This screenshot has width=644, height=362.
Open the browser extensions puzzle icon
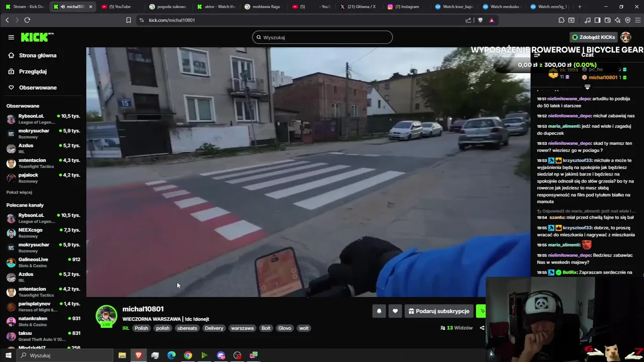[561, 20]
